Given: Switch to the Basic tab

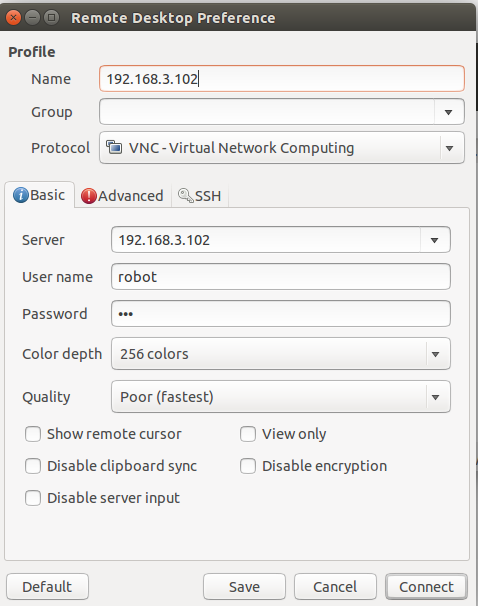Looking at the screenshot, I should (39, 195).
